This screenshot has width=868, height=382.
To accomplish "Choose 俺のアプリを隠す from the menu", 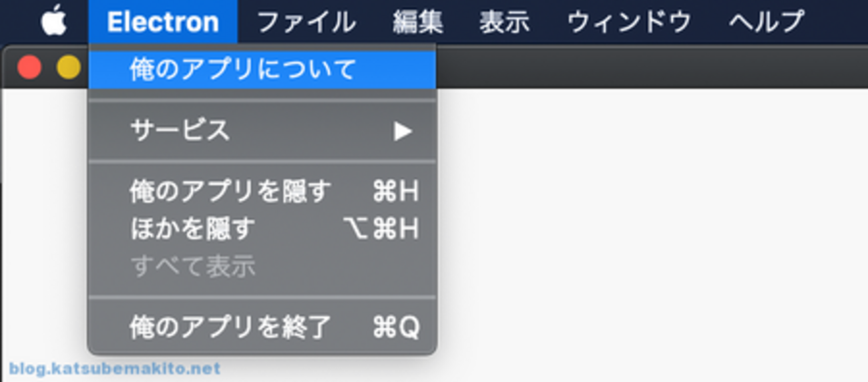I will (x=262, y=192).
